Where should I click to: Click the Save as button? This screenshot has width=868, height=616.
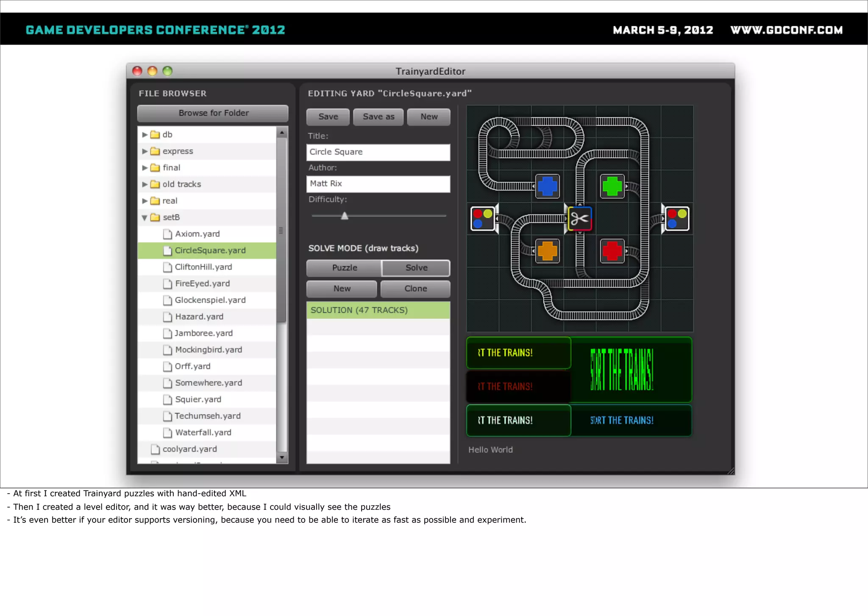point(378,117)
